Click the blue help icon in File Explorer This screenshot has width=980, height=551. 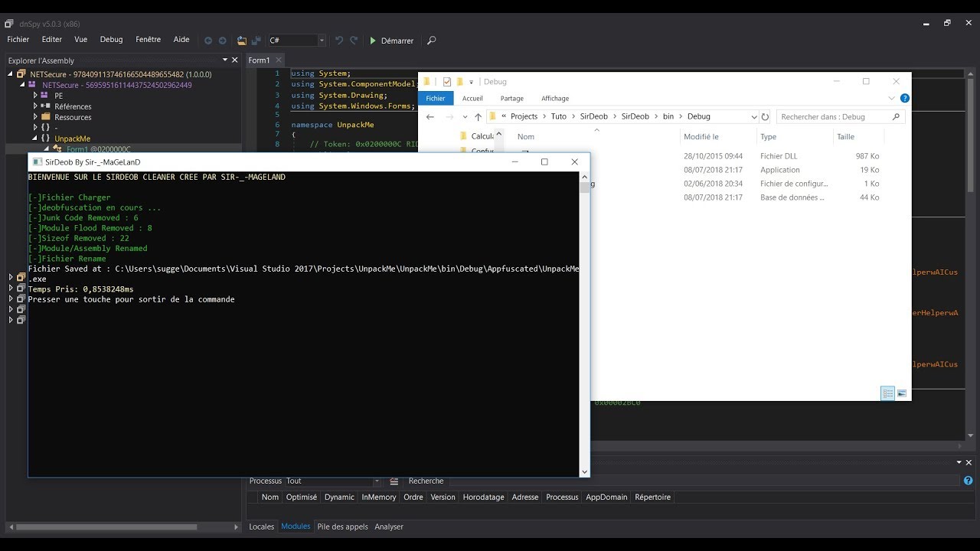tap(905, 98)
